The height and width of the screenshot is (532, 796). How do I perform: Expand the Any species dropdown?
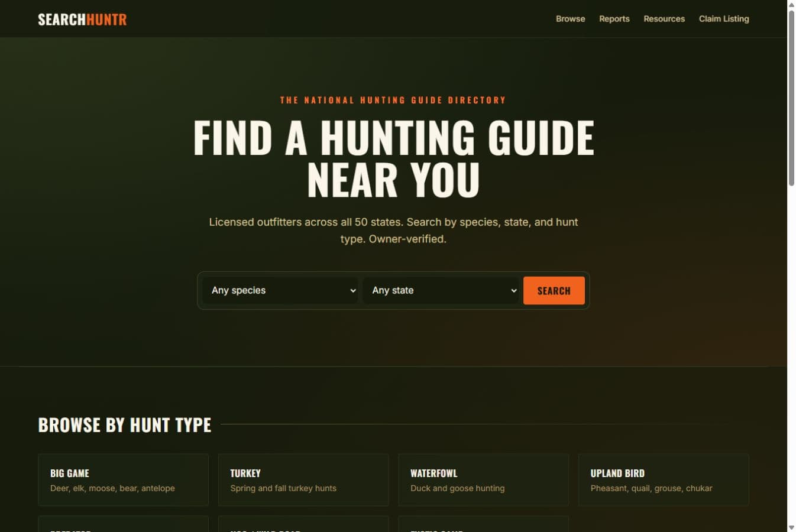point(280,290)
